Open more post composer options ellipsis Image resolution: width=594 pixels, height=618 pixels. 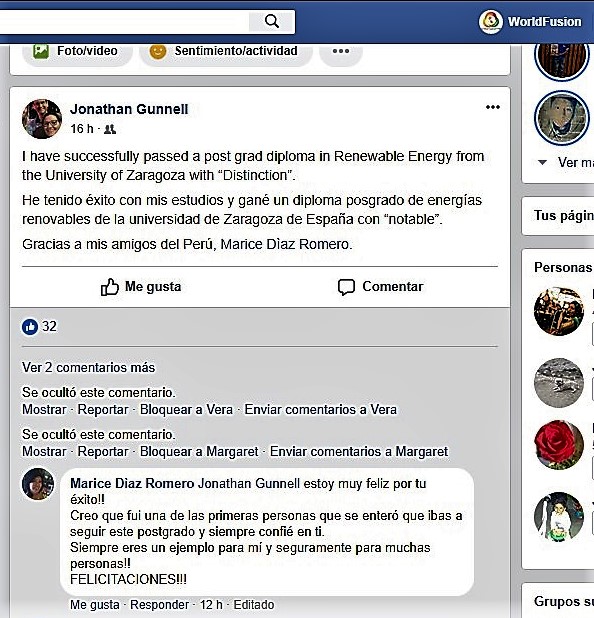[341, 51]
